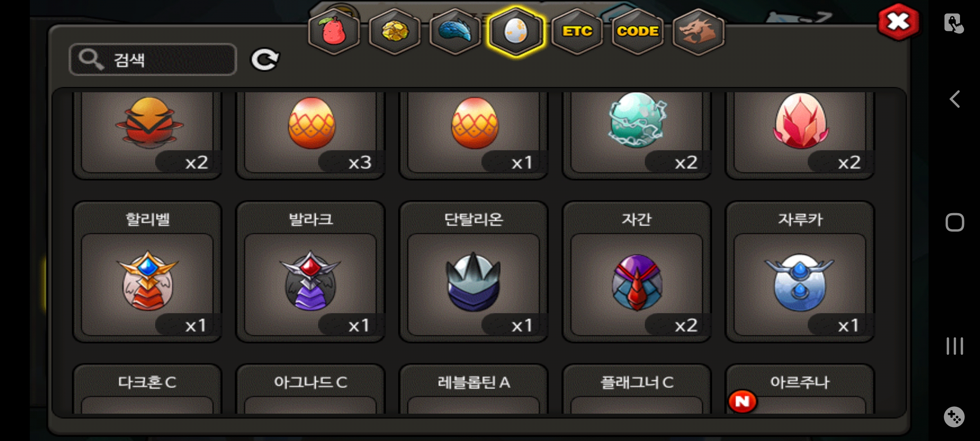Tap the Android home button
Viewport: 980px width, 441px height.
tap(955, 223)
